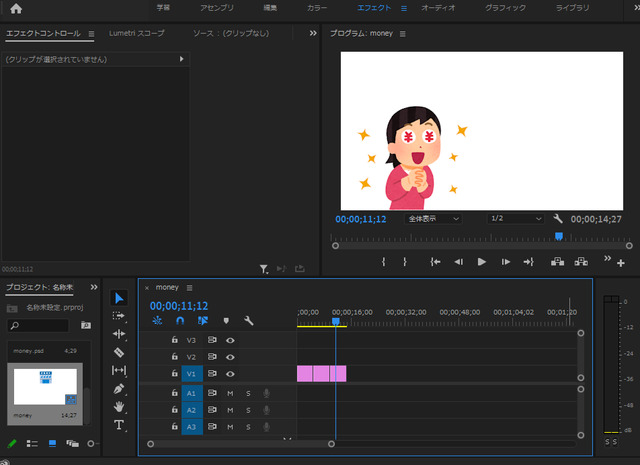This screenshot has width=640, height=465.
Task: Click the project search field
Action: 38,325
